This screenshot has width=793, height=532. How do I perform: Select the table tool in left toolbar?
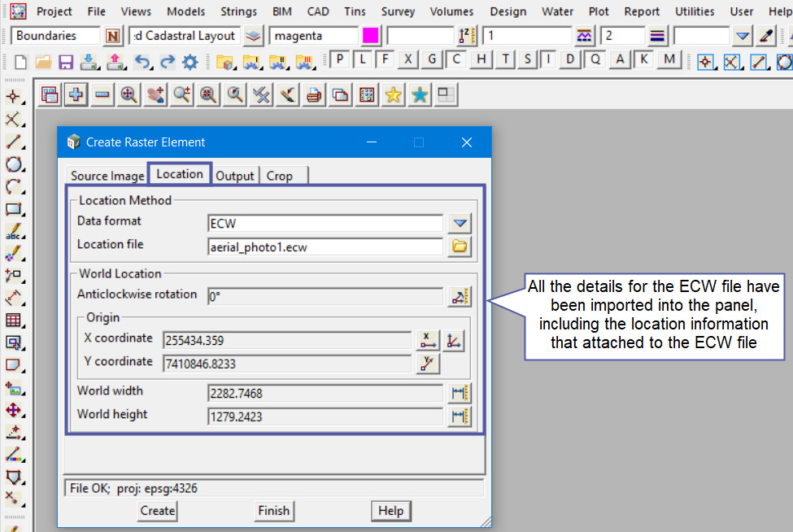(13, 321)
